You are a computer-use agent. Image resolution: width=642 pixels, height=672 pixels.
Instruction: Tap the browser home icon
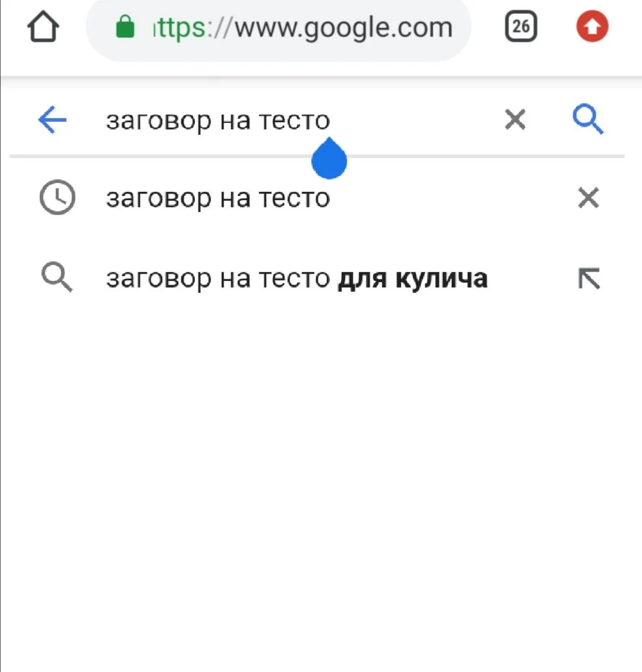point(43,27)
